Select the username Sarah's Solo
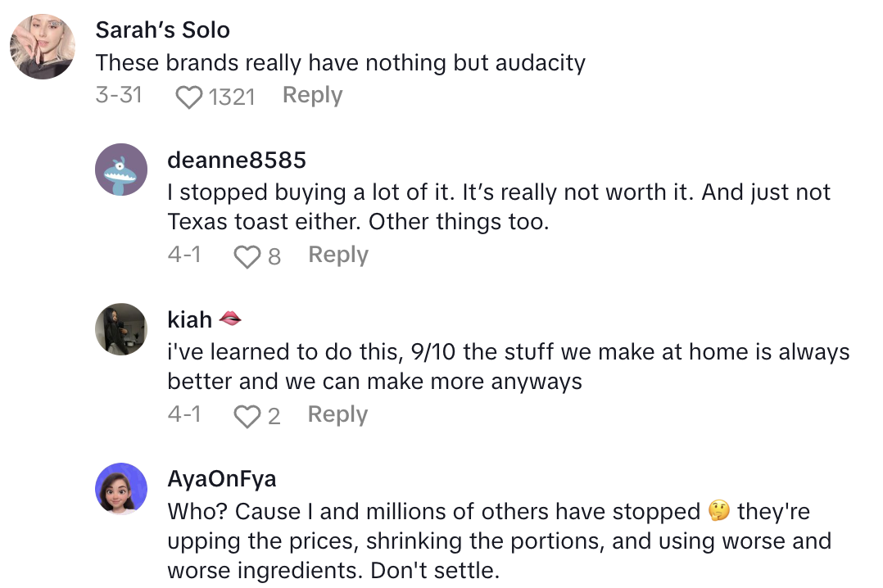This screenshot has height=588, width=883. pyautogui.click(x=163, y=29)
